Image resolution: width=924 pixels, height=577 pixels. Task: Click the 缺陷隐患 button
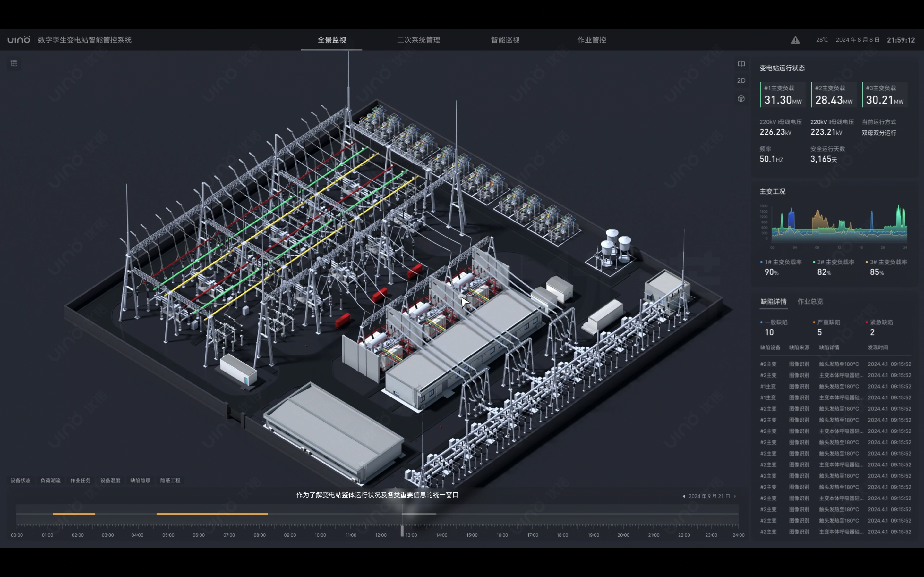(140, 481)
